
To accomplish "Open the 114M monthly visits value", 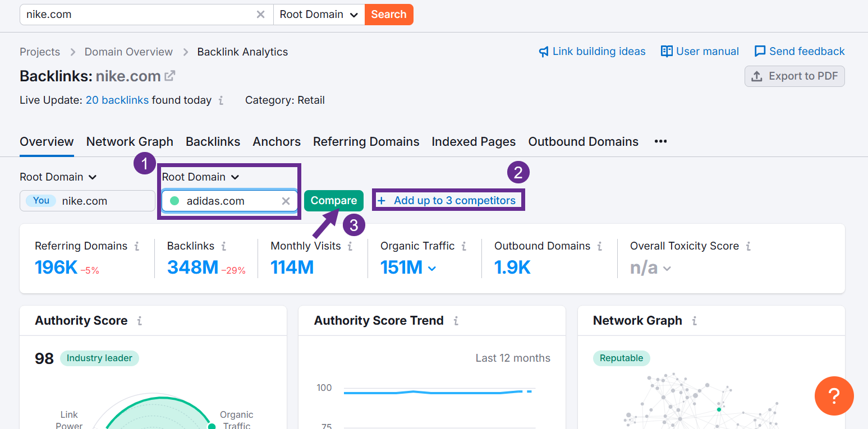I will (x=292, y=267).
